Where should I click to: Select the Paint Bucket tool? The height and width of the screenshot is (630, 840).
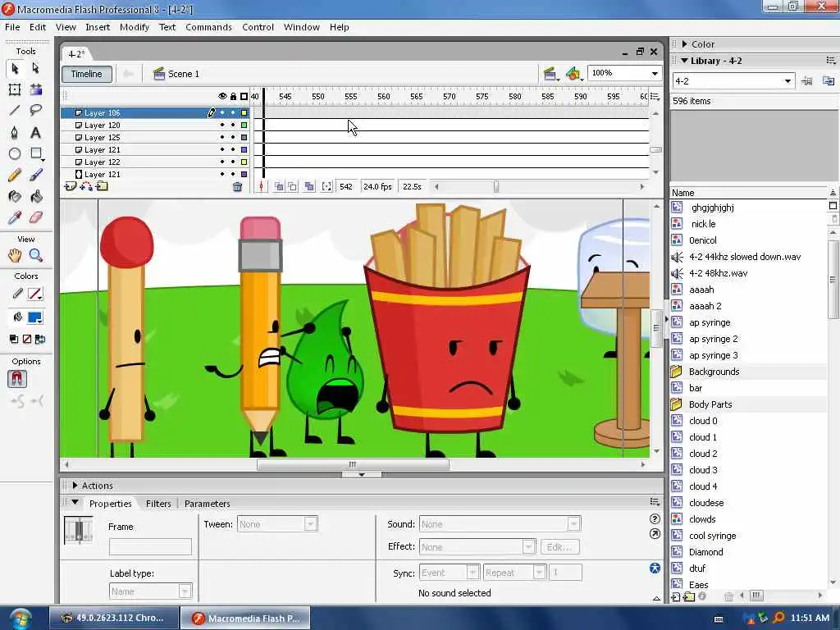(x=36, y=197)
